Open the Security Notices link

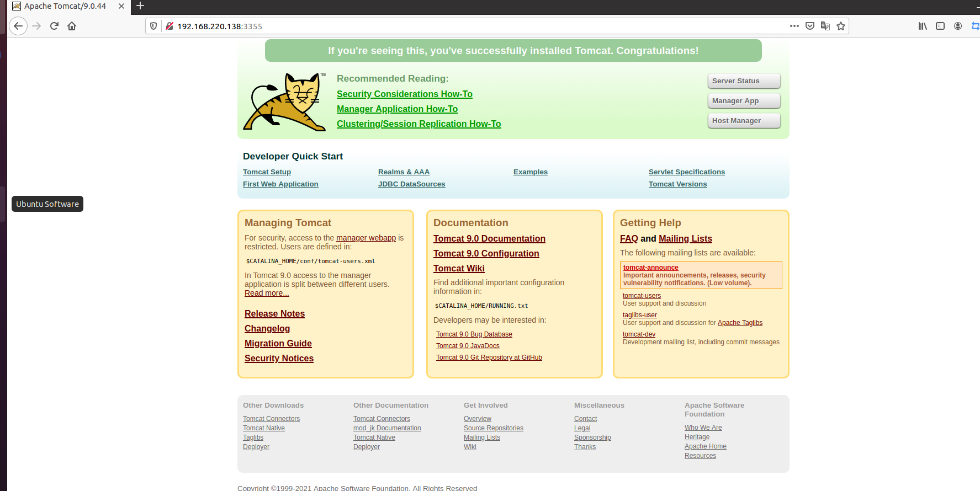pyautogui.click(x=279, y=359)
